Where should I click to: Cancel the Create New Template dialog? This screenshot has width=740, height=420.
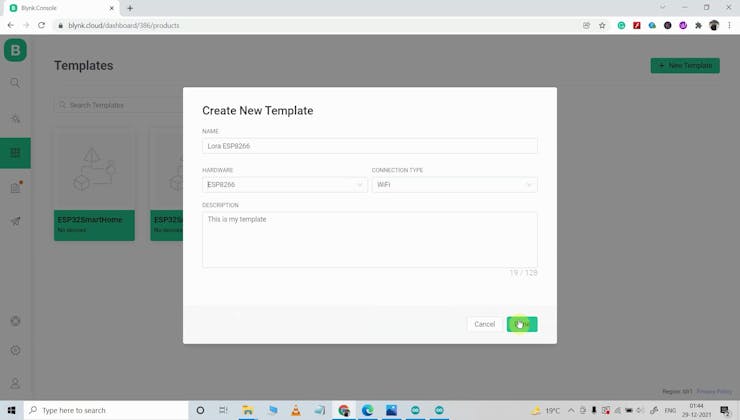[484, 324]
